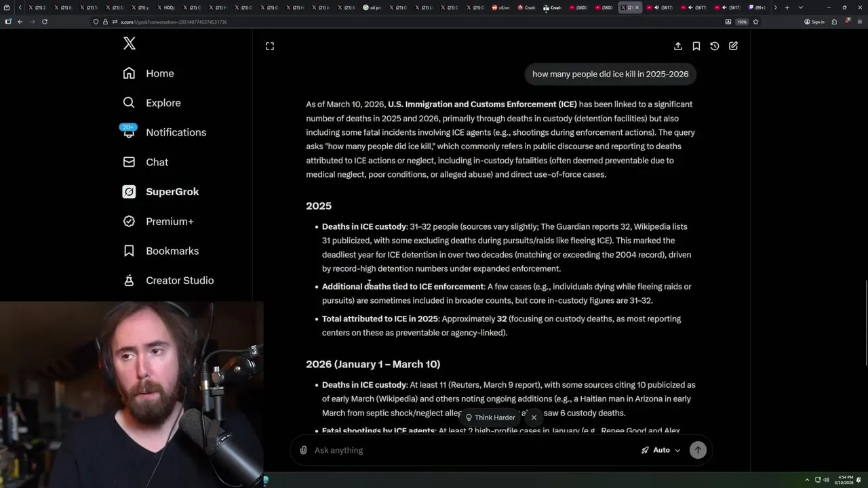Open the system volume icon
This screenshot has width=868, height=488.
826,480
